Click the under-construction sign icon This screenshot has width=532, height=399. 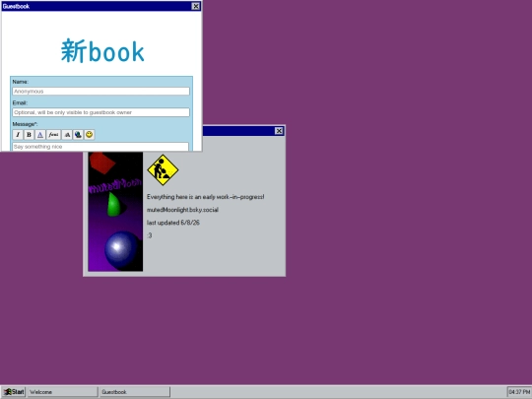pyautogui.click(x=163, y=170)
